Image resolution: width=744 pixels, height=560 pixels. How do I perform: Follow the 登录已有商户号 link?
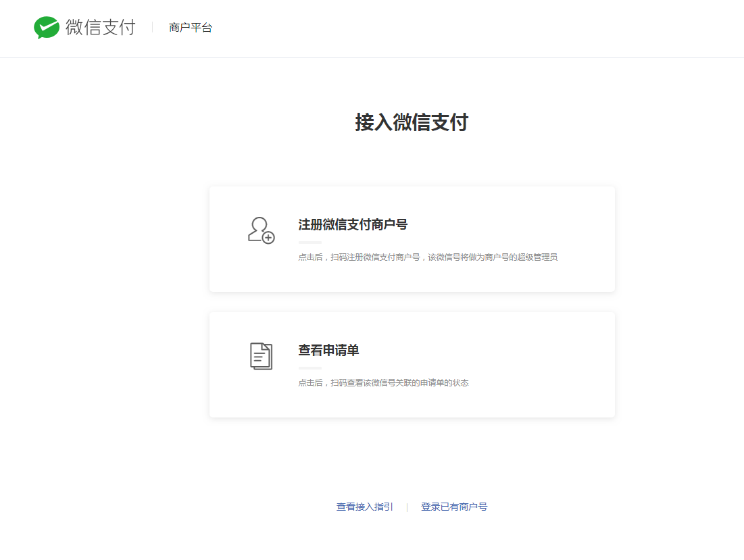pyautogui.click(x=453, y=507)
